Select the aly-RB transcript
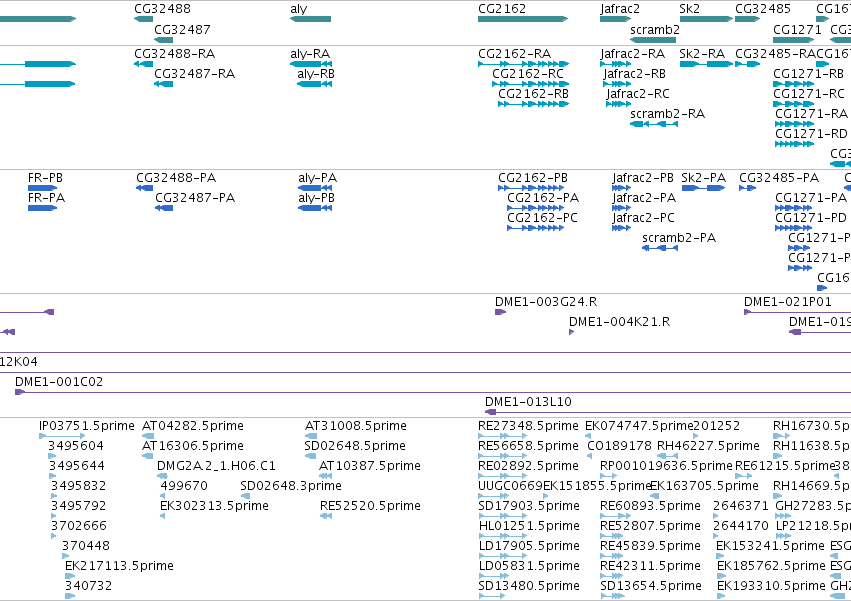851x601 pixels. pos(314,84)
